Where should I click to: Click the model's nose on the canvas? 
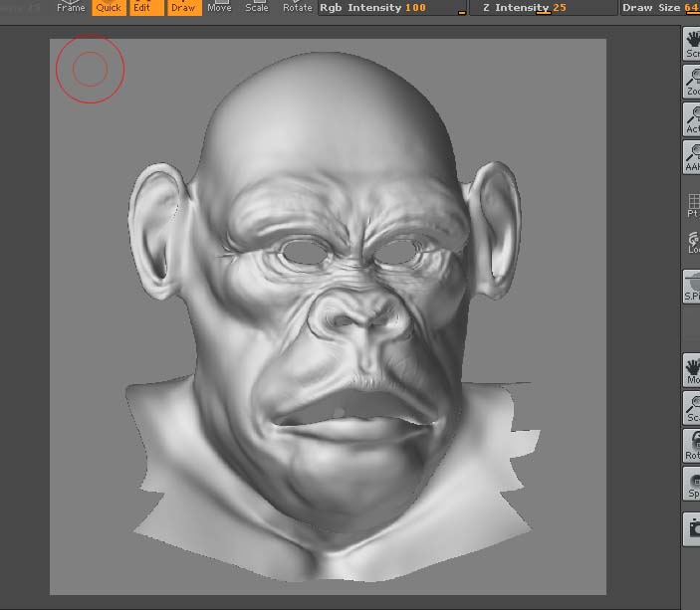[359, 313]
